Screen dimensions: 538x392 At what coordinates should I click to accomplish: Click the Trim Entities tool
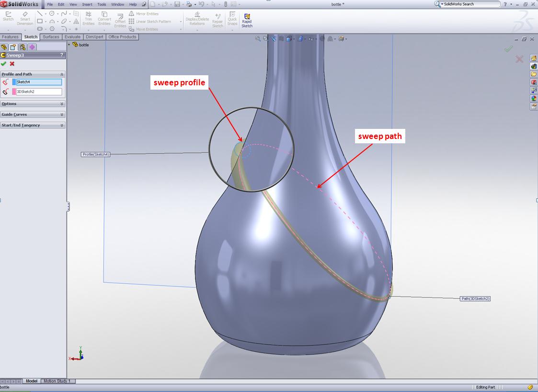88,19
